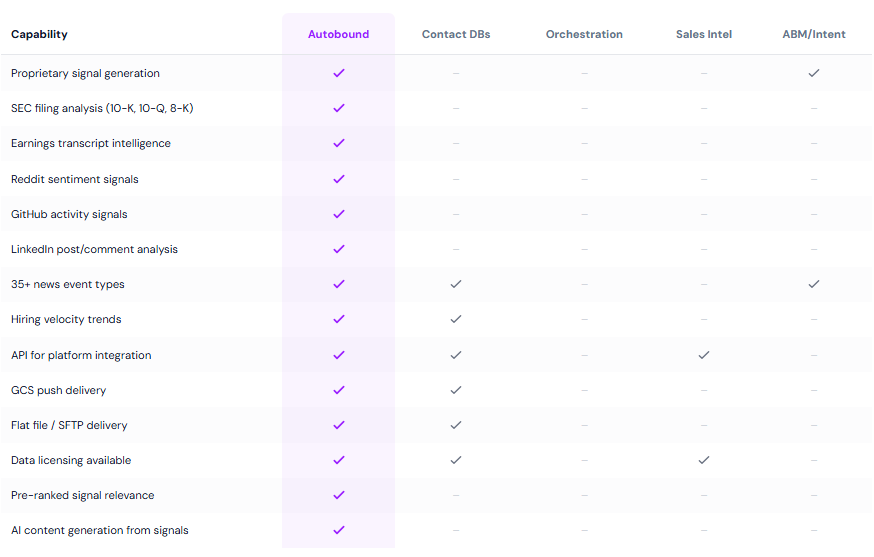Click the 'LinkedIn post/comment analysis' row label

click(x=94, y=250)
